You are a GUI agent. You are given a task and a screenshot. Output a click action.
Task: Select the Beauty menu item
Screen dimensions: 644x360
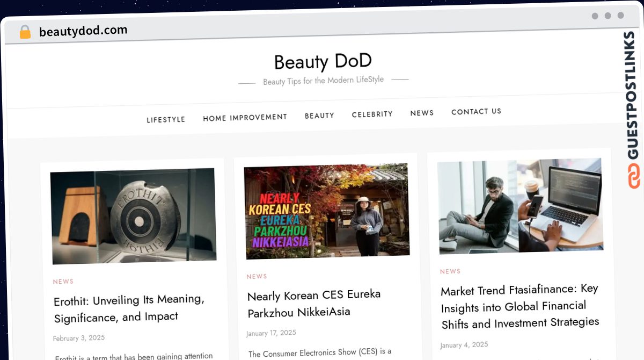click(319, 116)
